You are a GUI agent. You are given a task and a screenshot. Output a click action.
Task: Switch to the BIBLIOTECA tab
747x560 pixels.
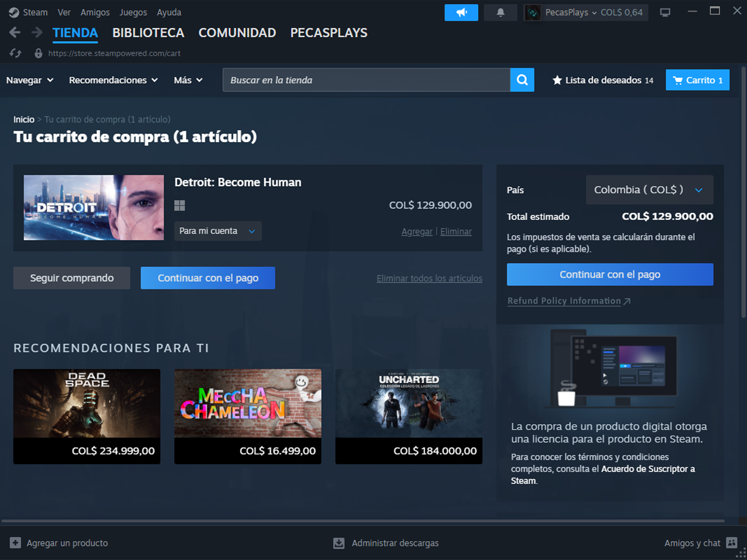[x=148, y=33]
